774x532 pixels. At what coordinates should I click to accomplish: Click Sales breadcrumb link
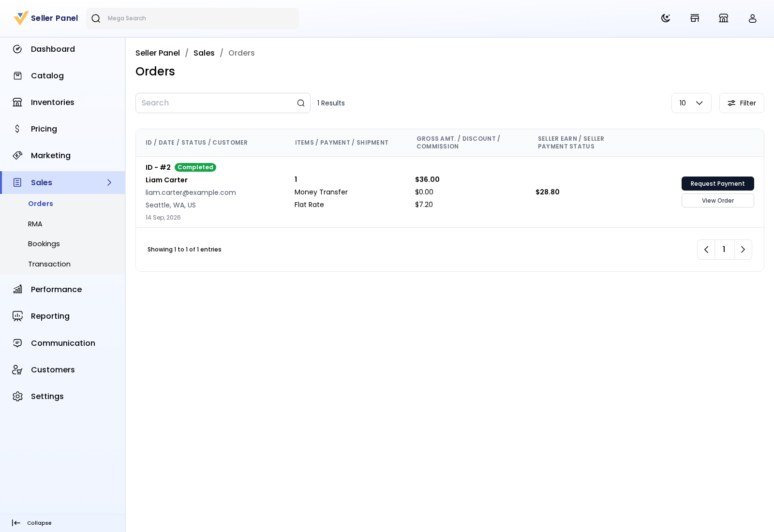pyautogui.click(x=204, y=53)
